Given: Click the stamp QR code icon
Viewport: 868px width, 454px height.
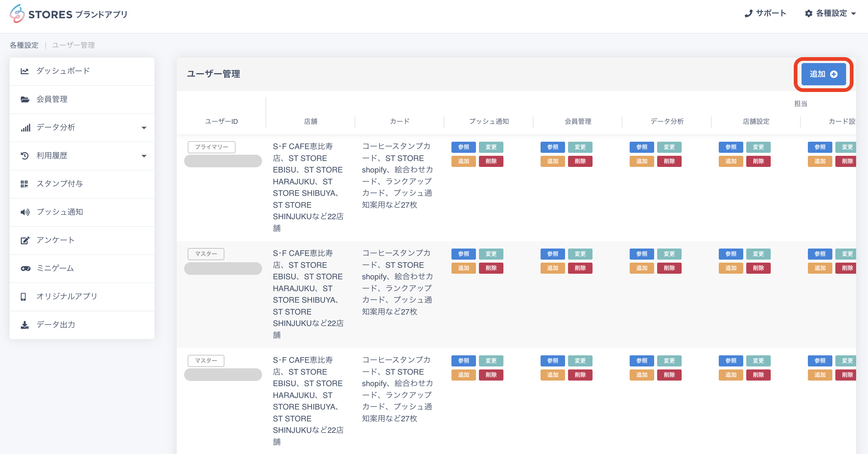Looking at the screenshot, I should 25,184.
